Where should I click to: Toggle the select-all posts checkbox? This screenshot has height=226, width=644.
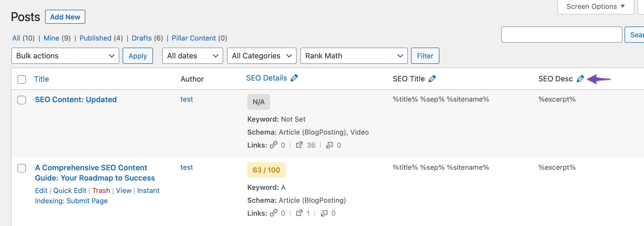click(x=22, y=79)
